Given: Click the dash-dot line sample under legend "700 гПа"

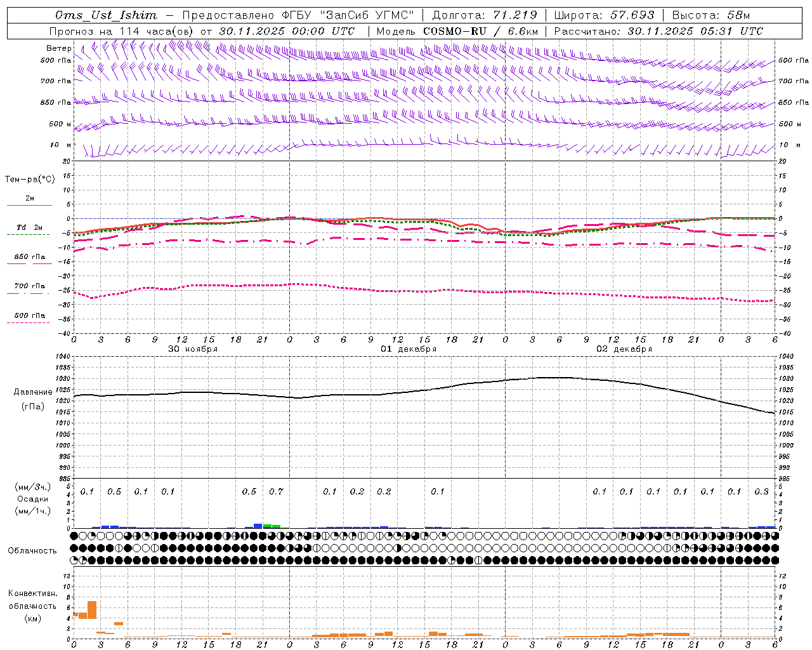Looking at the screenshot, I should click(x=28, y=293).
